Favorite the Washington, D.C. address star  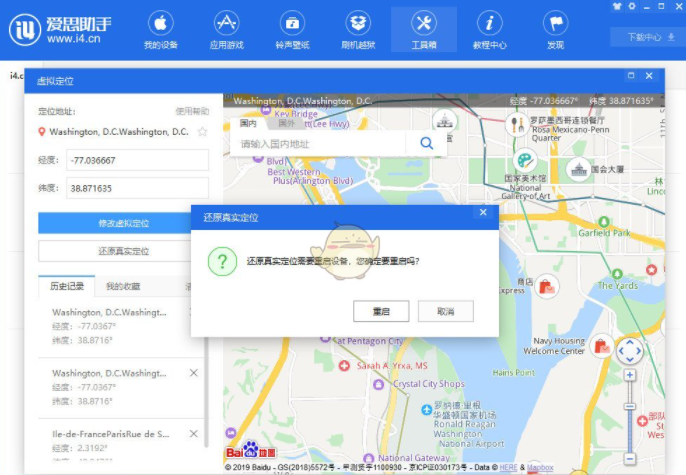pyautogui.click(x=202, y=132)
